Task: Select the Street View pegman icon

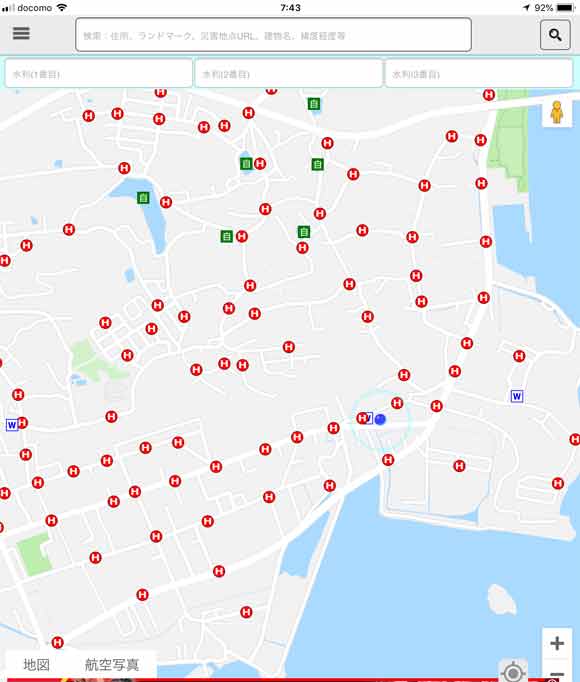Action: pyautogui.click(x=557, y=113)
